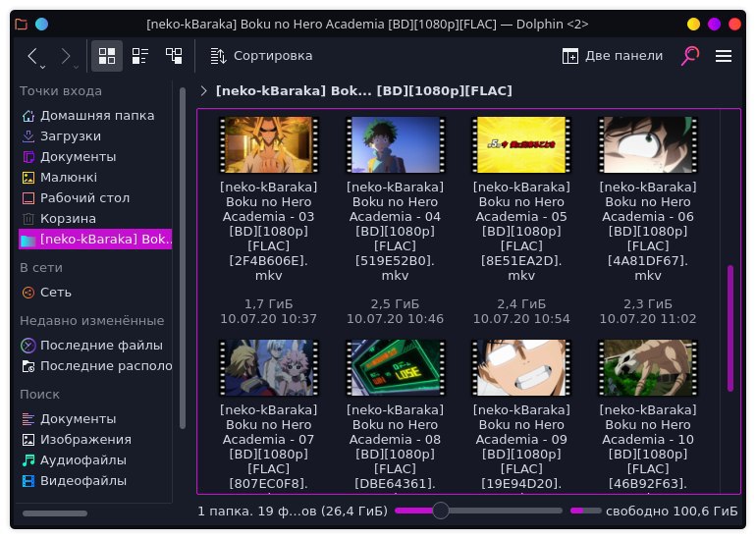Click the clock icon beside Последние файлы
Screen dimensions: 756x539
[28, 346]
